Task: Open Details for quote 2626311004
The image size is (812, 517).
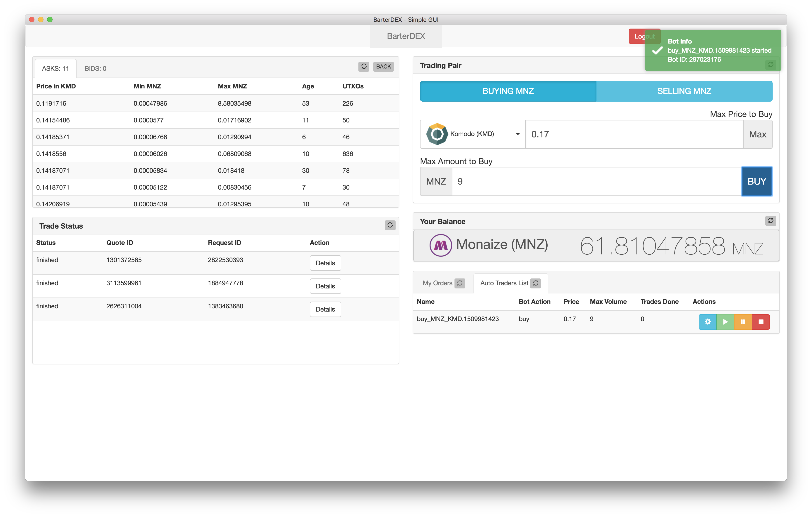Action: tap(325, 310)
